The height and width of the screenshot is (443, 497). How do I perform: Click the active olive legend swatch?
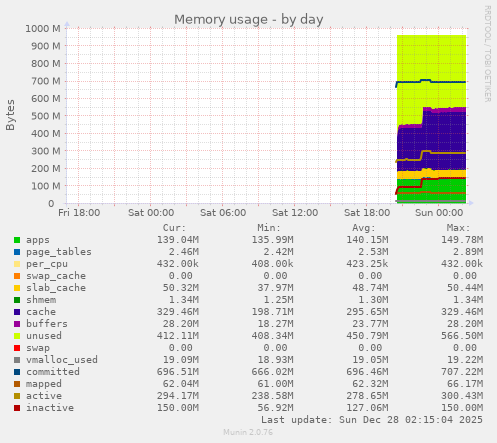(17, 396)
